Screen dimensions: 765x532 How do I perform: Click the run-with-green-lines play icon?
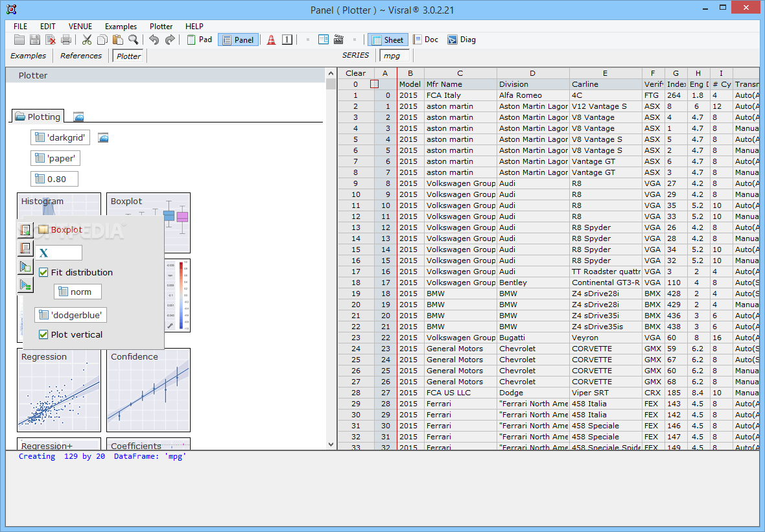click(x=25, y=284)
